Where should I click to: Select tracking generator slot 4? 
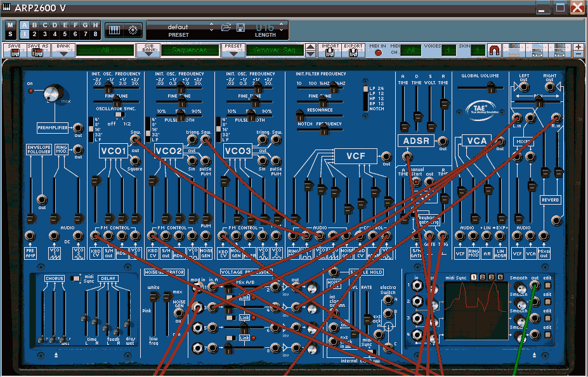(x=500, y=278)
